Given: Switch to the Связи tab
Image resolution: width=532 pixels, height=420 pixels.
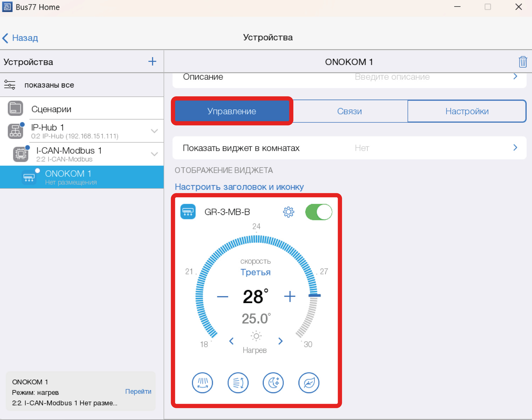Looking at the screenshot, I should tap(349, 111).
